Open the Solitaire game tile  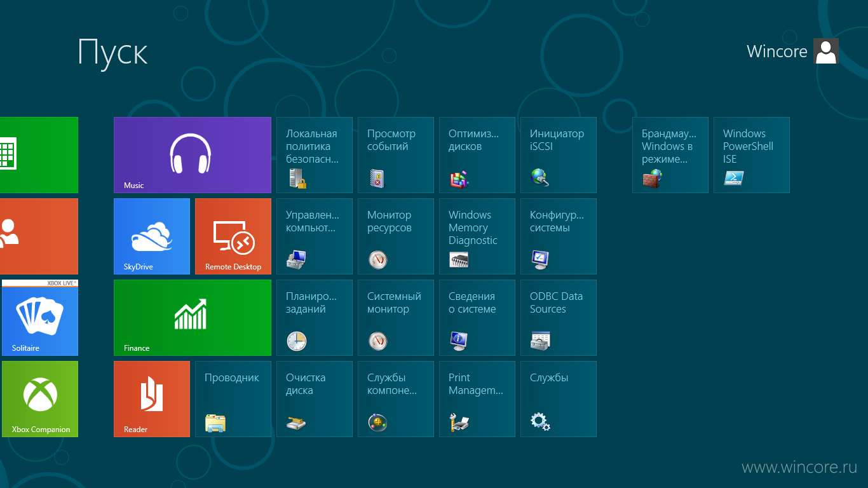39,317
